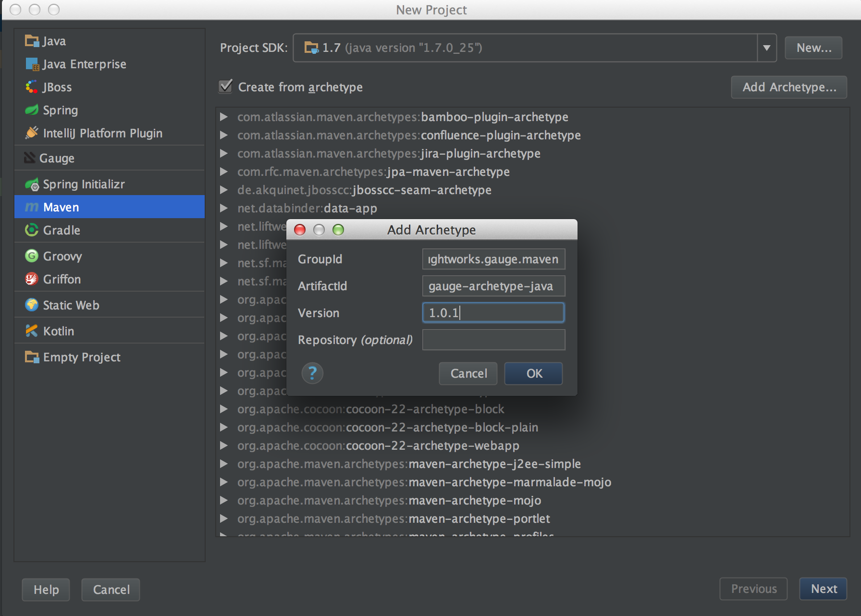Choose the Empty Project folder icon
Image resolution: width=861 pixels, height=616 pixels.
pos(32,357)
